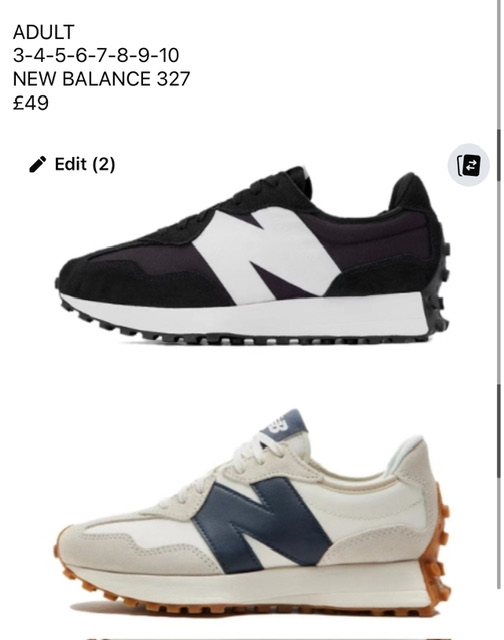Click the lower dark scrollbar segment

(x=499, y=431)
